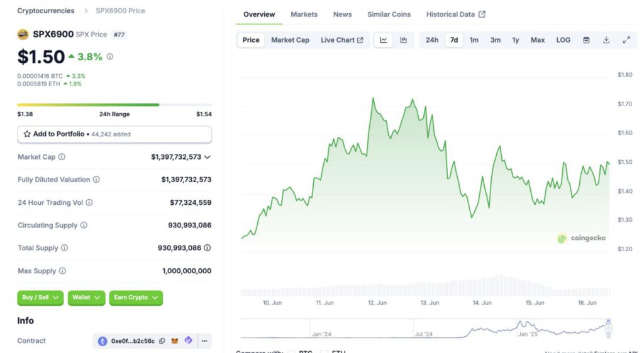Select 3m time range

tap(496, 40)
